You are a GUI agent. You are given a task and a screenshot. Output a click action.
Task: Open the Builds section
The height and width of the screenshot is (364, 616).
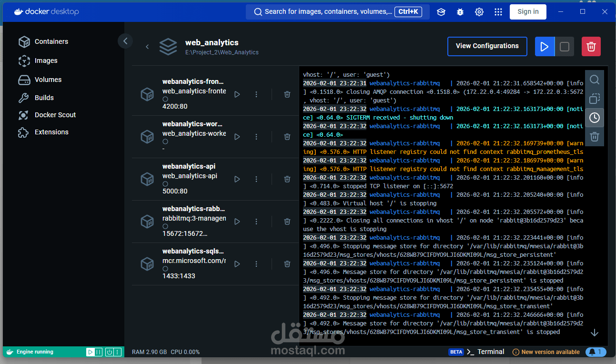tap(36, 98)
